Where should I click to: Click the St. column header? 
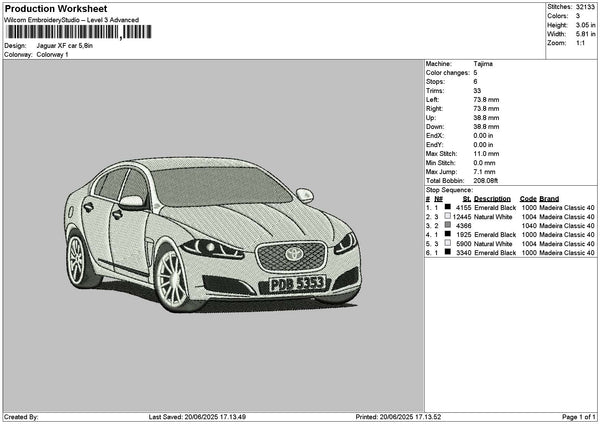point(466,198)
